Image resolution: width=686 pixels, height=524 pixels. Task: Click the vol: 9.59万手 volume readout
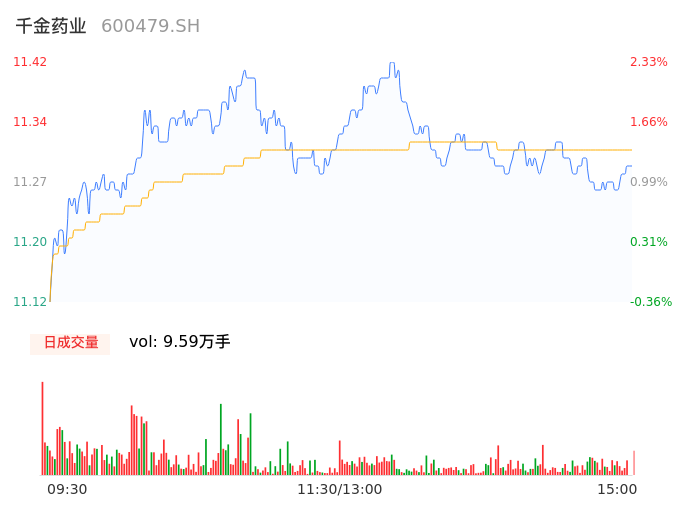(x=180, y=342)
